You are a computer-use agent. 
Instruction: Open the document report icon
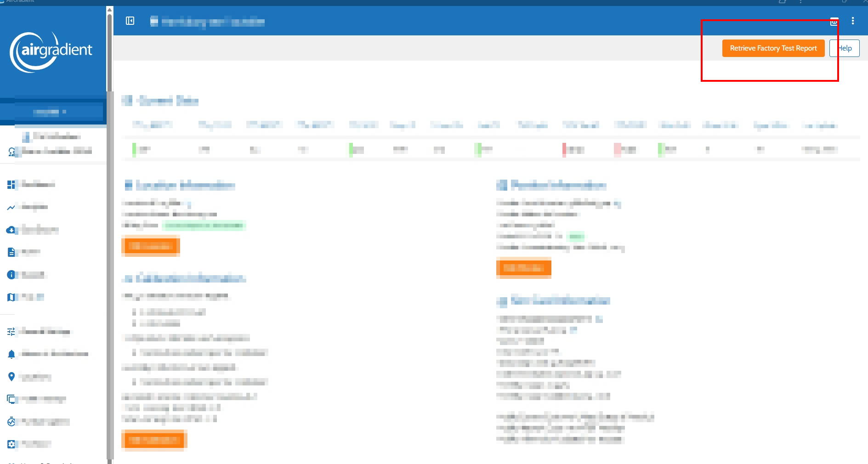click(11, 252)
